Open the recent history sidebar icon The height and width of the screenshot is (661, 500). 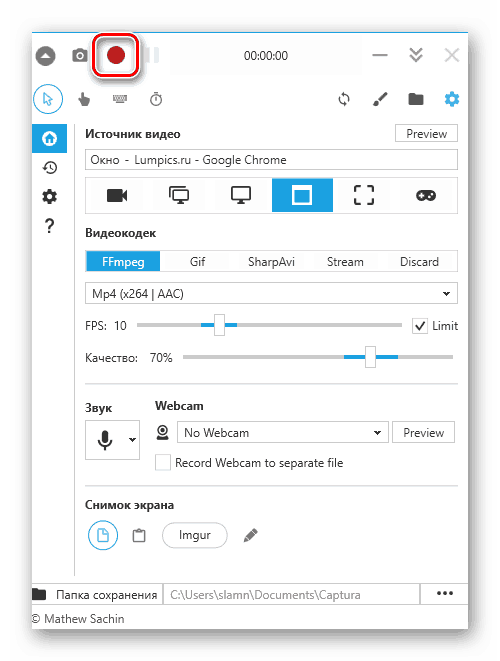(50, 168)
